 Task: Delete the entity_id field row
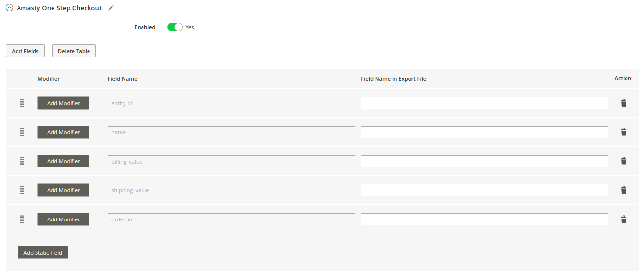tap(623, 103)
